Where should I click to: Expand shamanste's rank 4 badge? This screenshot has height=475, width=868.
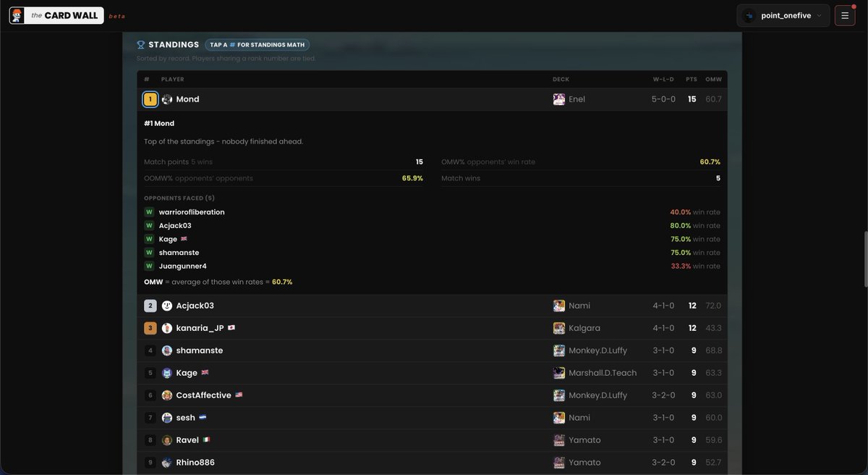[x=150, y=350]
